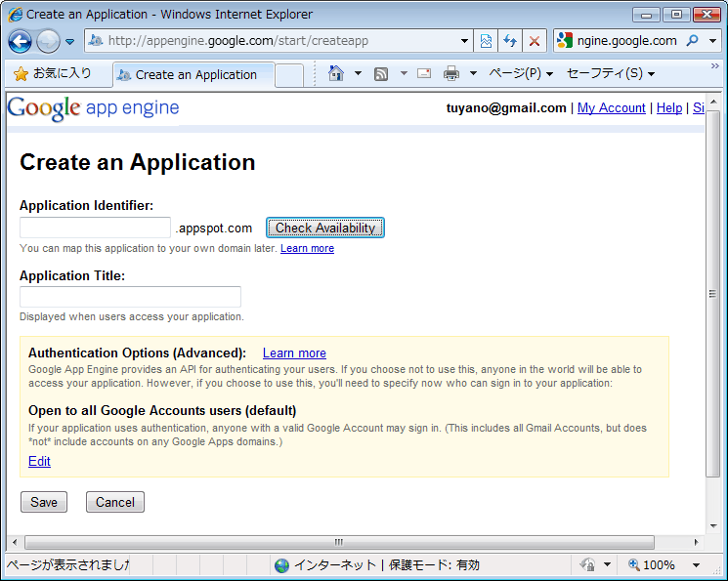
Task: Expand the Print options dropdown arrow
Action: [473, 73]
